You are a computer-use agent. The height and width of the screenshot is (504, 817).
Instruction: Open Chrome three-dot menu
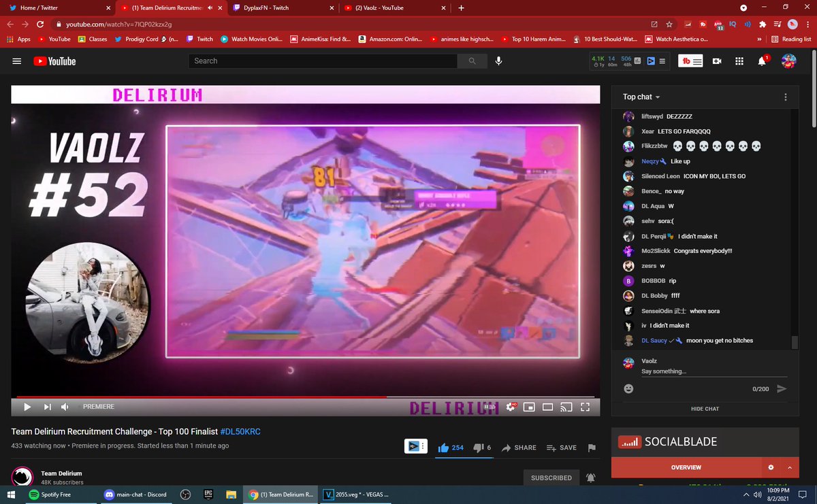808,24
